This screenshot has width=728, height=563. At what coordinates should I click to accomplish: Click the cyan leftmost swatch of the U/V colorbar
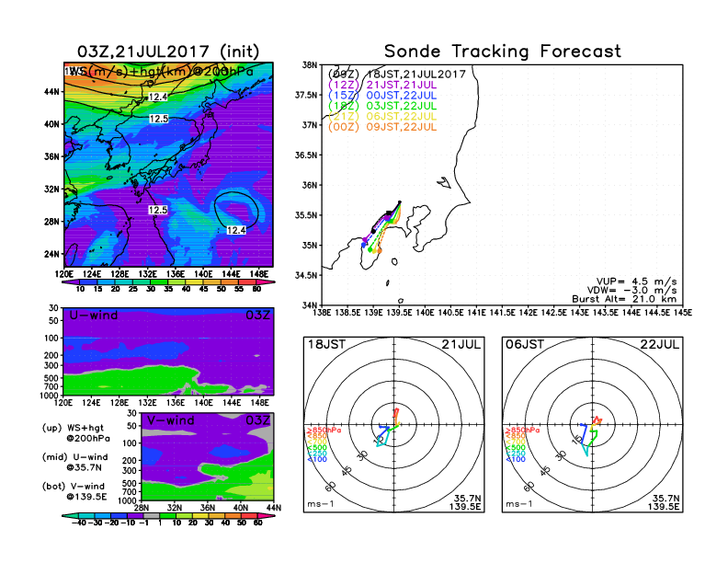(x=70, y=515)
